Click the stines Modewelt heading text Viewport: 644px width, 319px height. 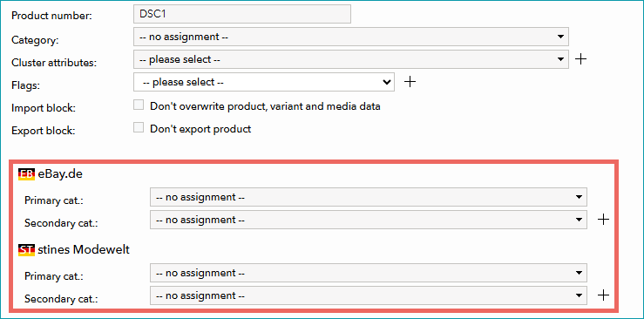(x=84, y=249)
